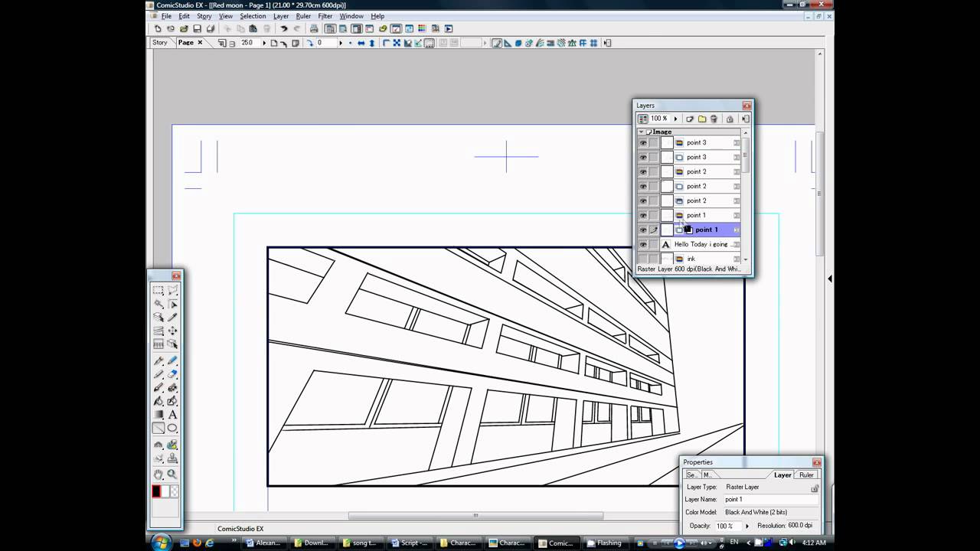Open the song taskbar button
The image size is (980, 551).
pos(360,543)
